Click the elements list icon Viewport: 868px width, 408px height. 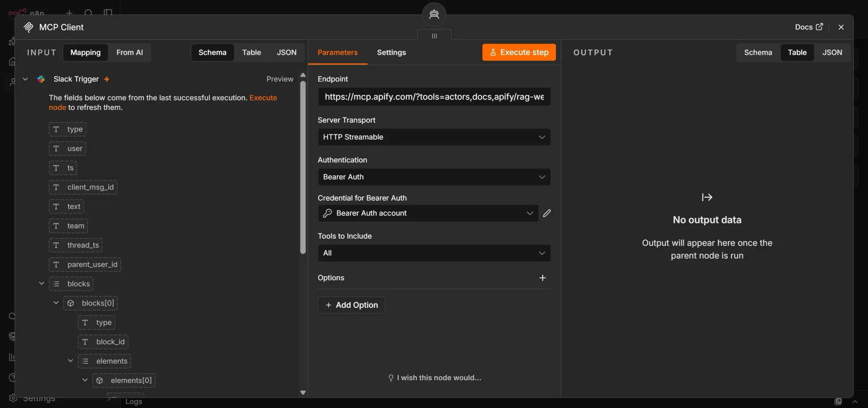[x=85, y=362]
